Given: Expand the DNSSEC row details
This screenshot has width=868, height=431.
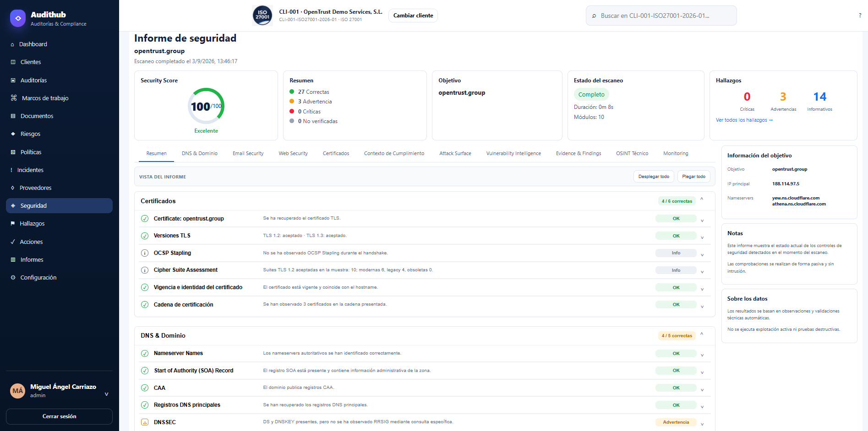Looking at the screenshot, I should [702, 424].
